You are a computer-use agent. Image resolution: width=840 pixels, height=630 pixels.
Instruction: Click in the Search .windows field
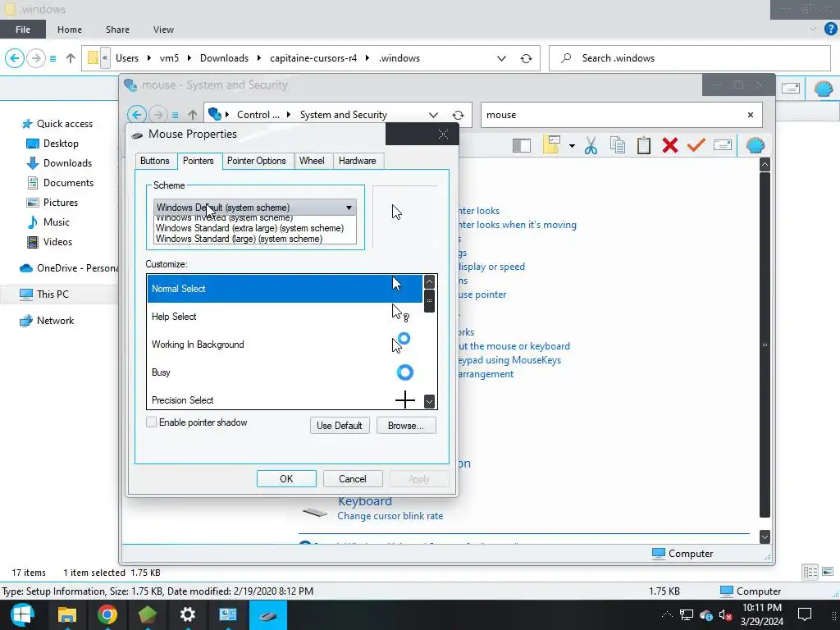click(690, 58)
